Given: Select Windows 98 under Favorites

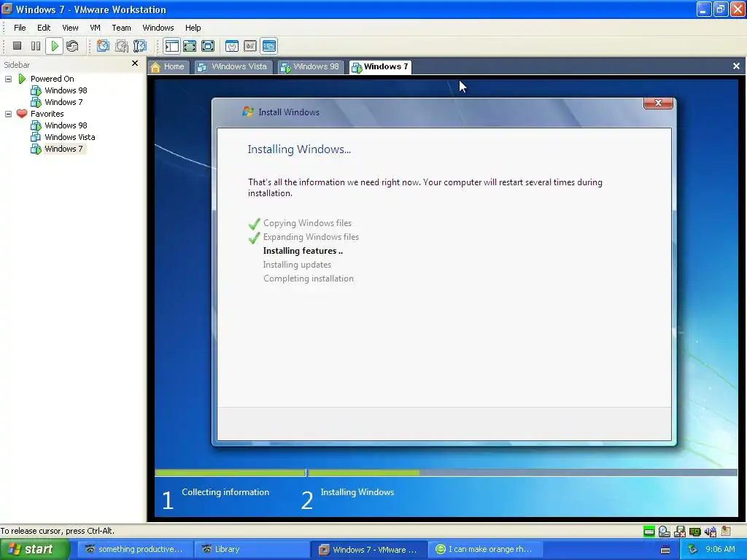Looking at the screenshot, I should click(66, 125).
